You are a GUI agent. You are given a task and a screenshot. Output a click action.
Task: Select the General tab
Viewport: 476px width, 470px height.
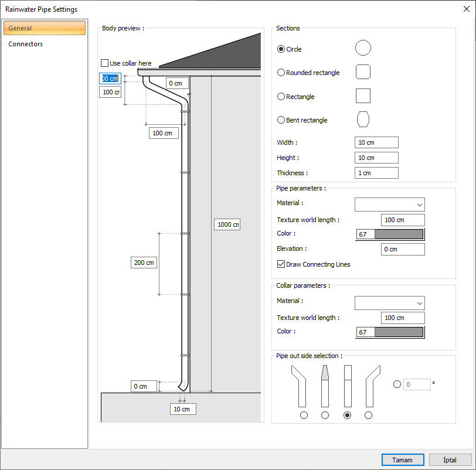(45, 28)
